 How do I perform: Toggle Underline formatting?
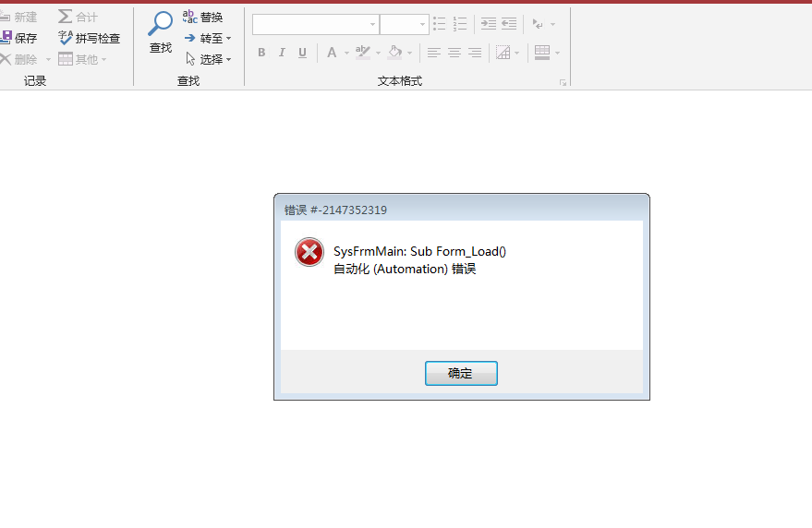coord(302,53)
